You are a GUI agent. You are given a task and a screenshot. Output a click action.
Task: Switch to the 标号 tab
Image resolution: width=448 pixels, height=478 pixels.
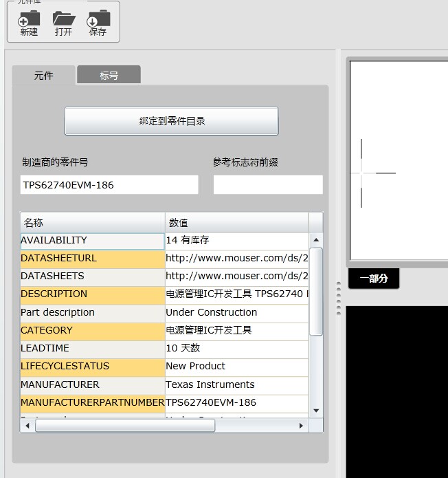click(x=109, y=75)
